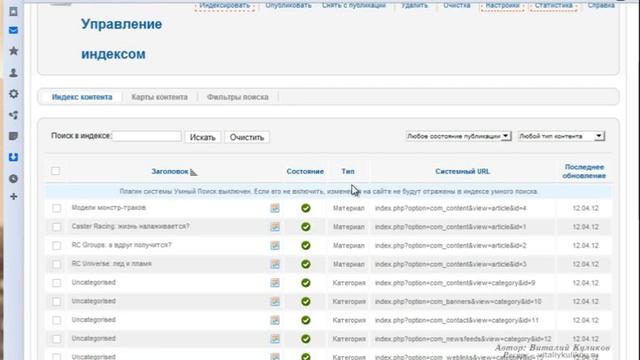Check the box for com_contact category row
Screen dimensions: 640x360
(x=56, y=320)
